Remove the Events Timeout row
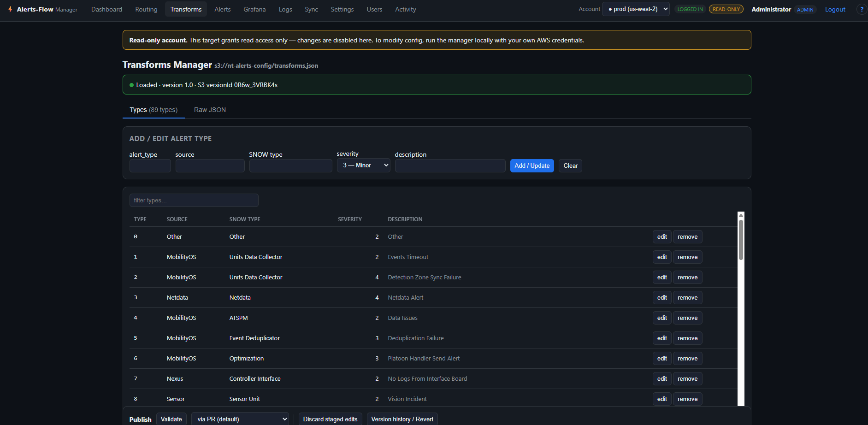The width and height of the screenshot is (868, 425). (x=687, y=257)
